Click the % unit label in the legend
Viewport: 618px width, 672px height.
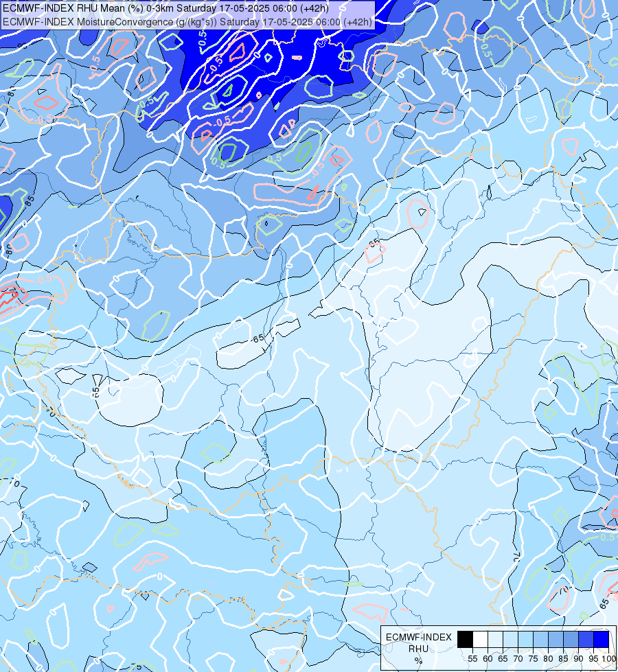(x=419, y=660)
